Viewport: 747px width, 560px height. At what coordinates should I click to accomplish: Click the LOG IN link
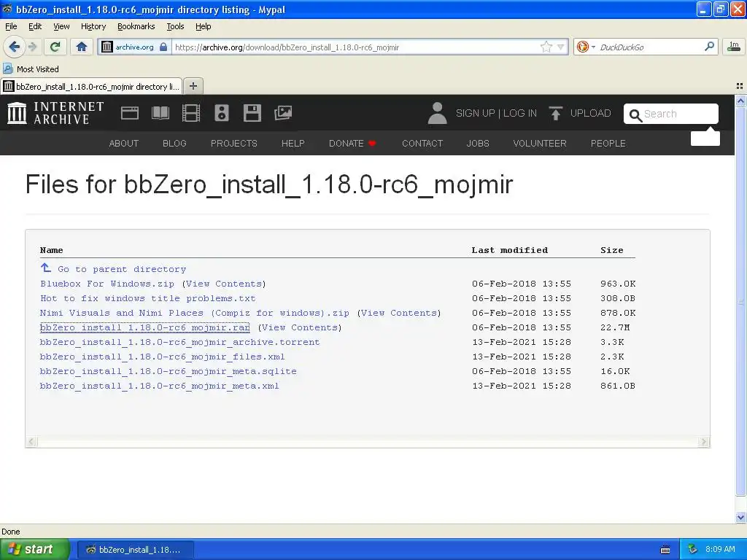tap(519, 113)
